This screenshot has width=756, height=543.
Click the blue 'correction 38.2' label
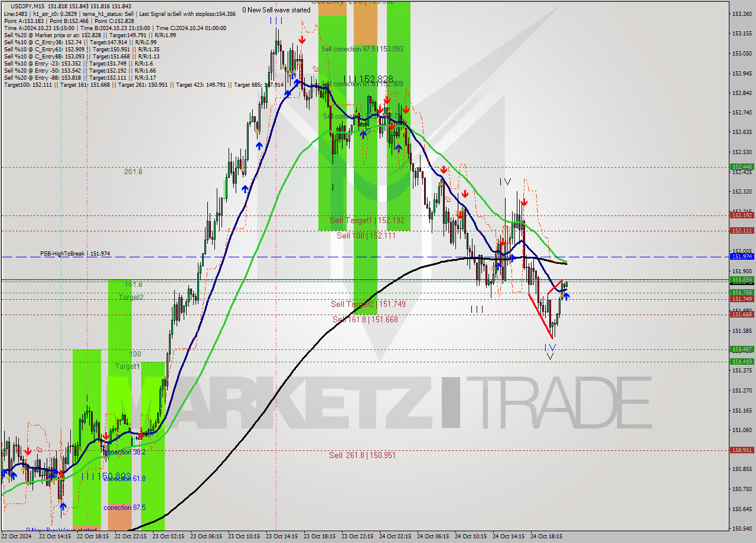124,452
